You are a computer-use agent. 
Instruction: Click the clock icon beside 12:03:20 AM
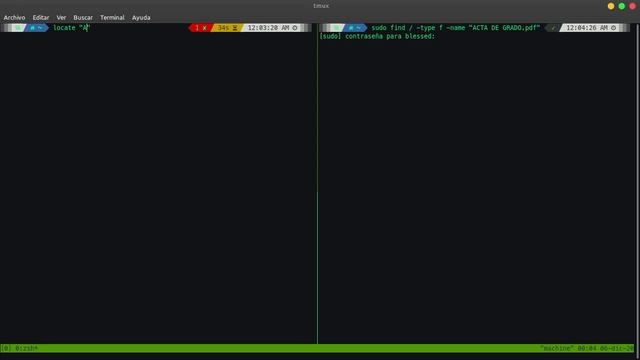pos(295,28)
